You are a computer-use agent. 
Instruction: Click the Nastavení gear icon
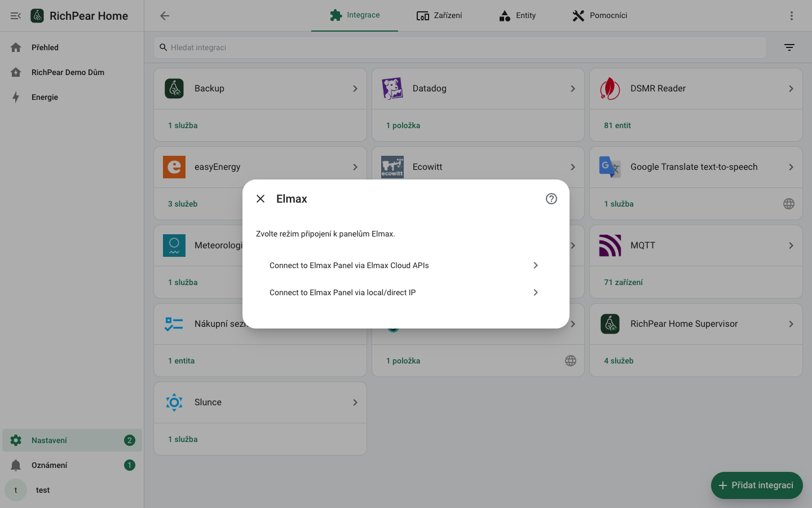pyautogui.click(x=16, y=440)
